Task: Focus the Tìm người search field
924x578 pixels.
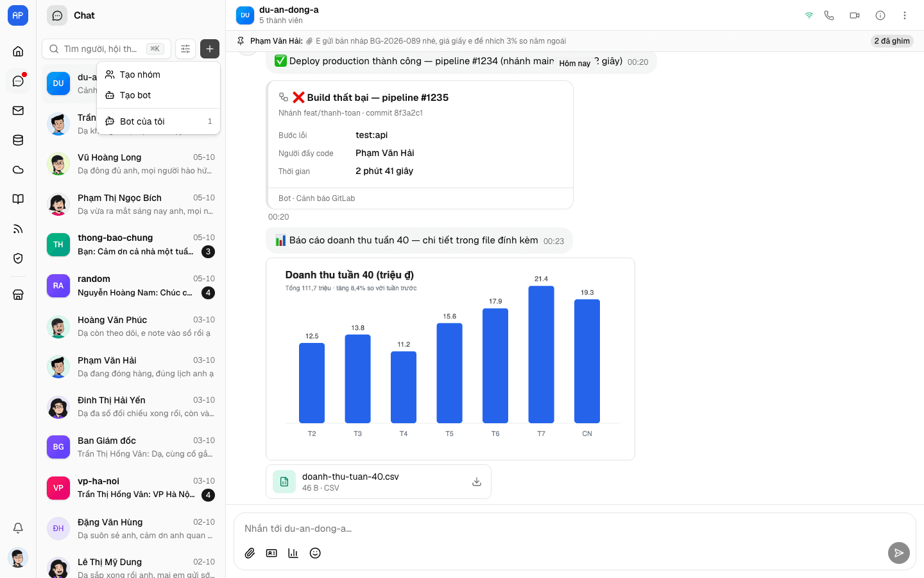Action: click(107, 49)
